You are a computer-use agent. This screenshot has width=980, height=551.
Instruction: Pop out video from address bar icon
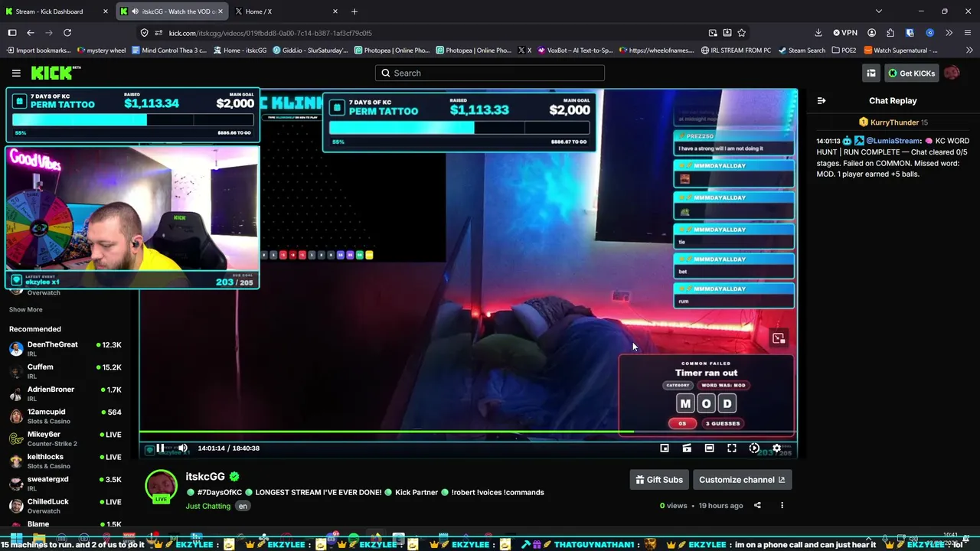pos(713,33)
